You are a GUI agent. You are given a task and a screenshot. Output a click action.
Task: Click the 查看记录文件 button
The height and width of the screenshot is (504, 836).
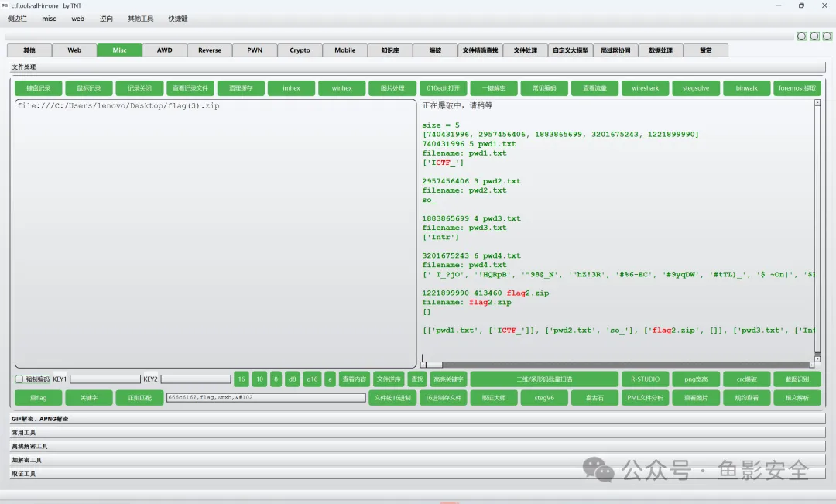coord(190,88)
